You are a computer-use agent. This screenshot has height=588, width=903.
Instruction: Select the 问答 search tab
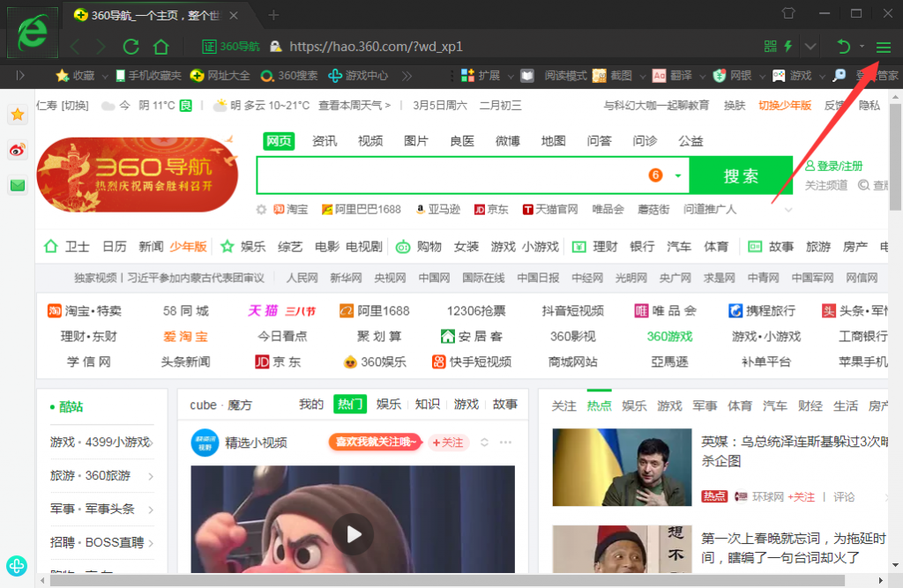tap(599, 141)
